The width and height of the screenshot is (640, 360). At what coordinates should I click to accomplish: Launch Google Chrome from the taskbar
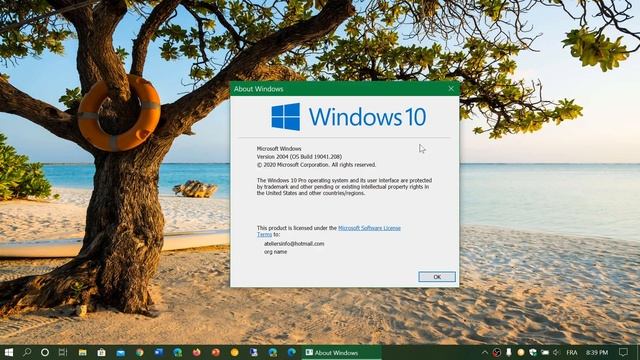140,352
